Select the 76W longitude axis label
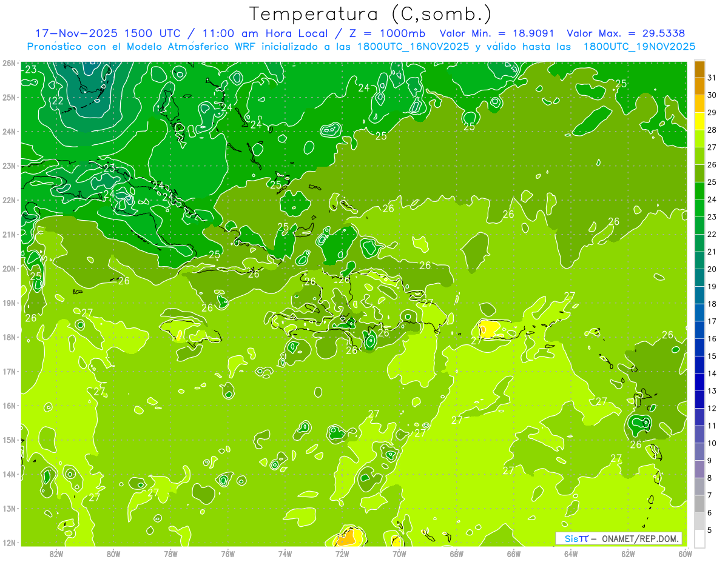The width and height of the screenshot is (728, 562). (227, 554)
